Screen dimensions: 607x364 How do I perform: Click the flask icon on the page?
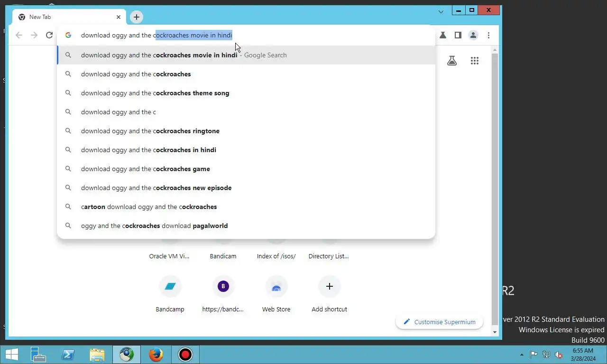[452, 61]
